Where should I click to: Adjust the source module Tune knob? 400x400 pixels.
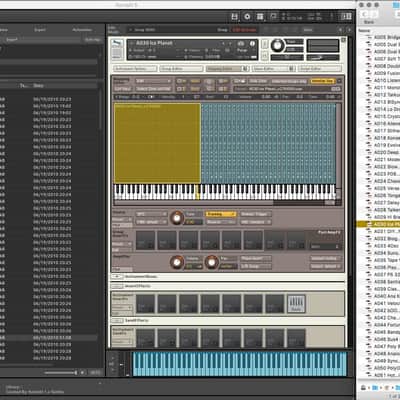[x=177, y=218]
